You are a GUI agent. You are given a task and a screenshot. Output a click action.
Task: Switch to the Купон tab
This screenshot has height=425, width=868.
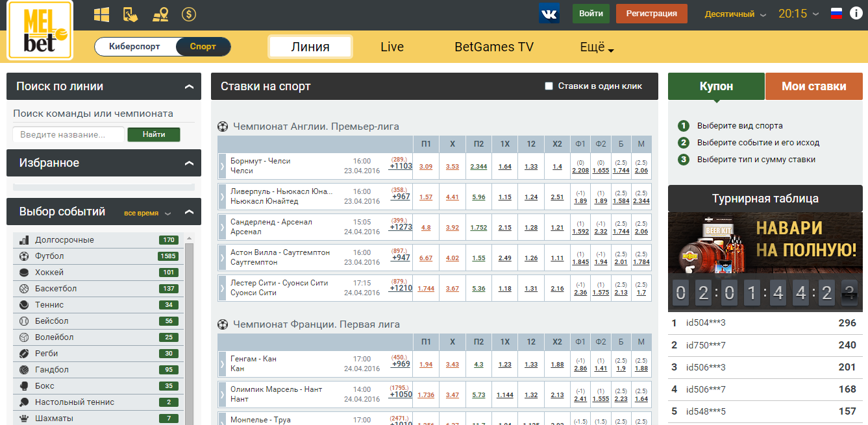(717, 86)
